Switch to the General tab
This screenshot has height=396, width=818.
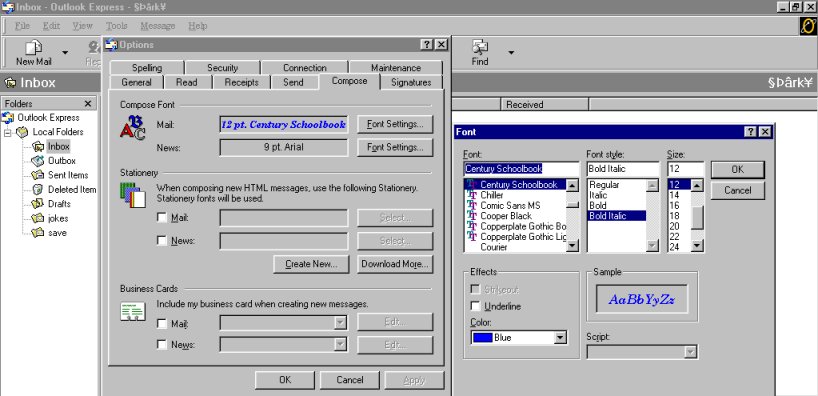point(136,82)
